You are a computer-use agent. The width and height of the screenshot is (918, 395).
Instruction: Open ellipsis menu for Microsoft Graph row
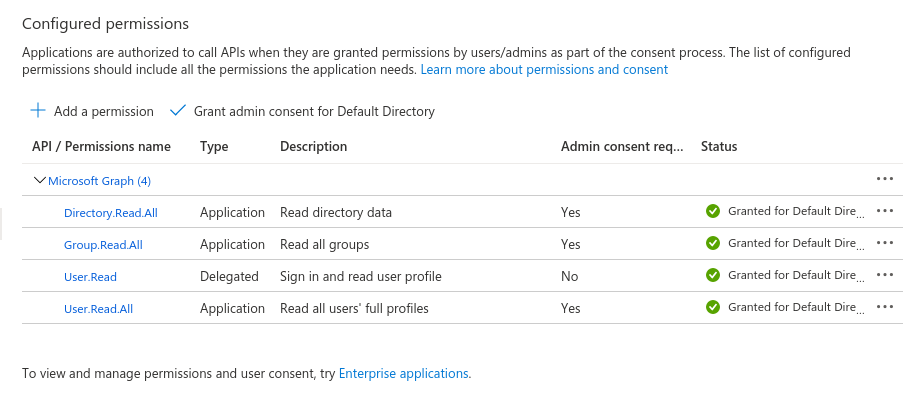(x=885, y=179)
